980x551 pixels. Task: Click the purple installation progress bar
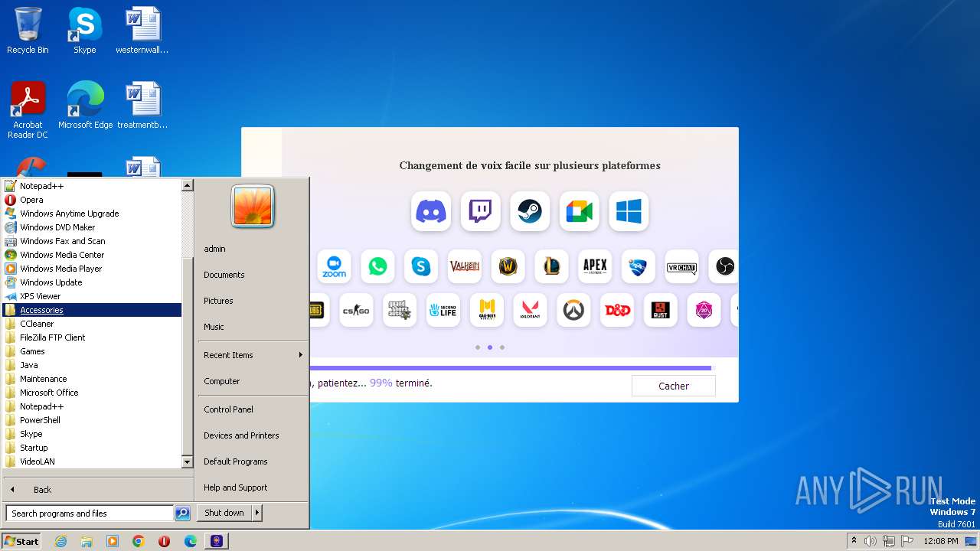[511, 368]
